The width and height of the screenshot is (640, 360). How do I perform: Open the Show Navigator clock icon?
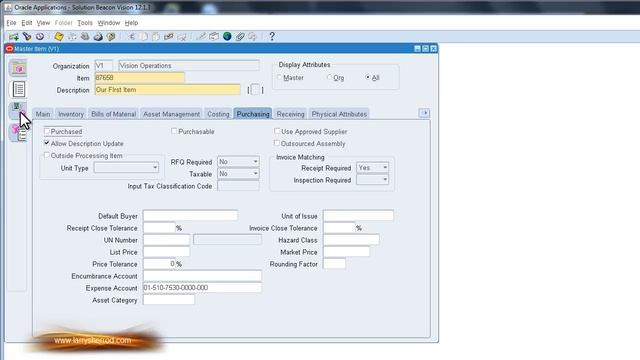[x=40, y=37]
